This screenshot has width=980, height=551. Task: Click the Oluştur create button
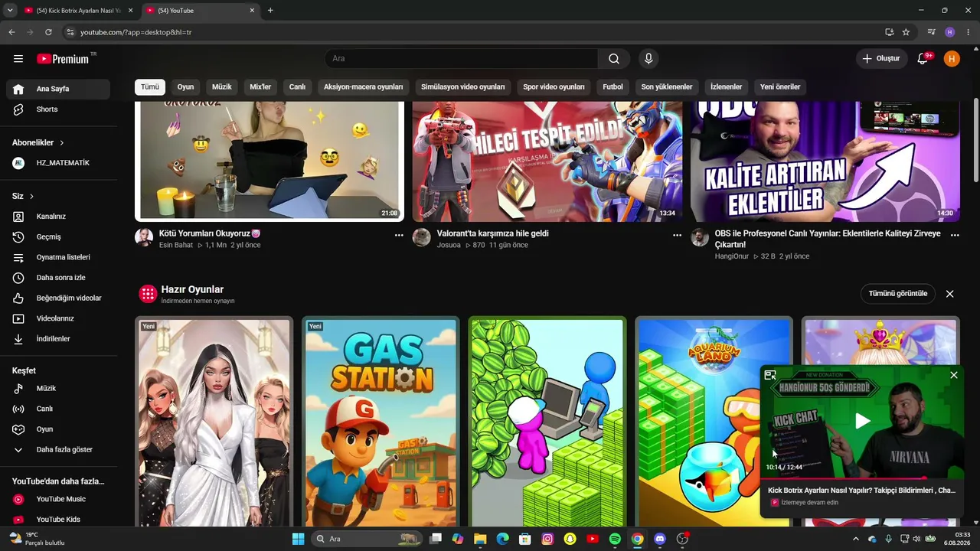click(x=881, y=59)
